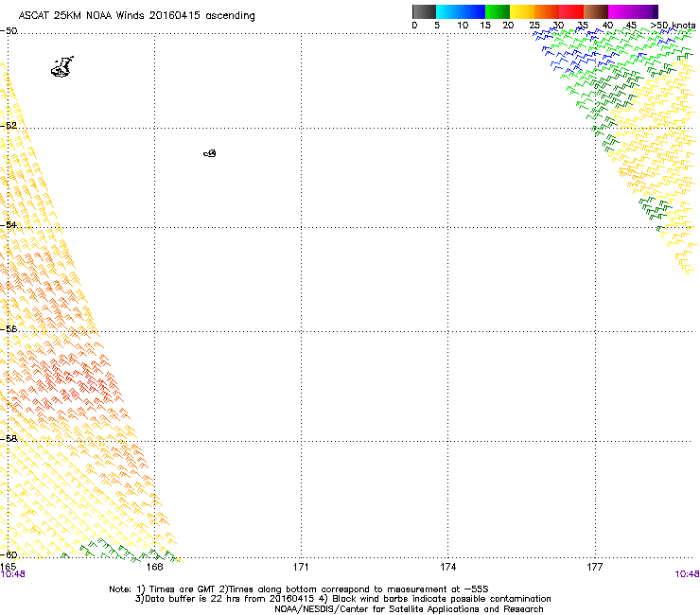Pick the red 30-35 knots color bar segment
This screenshot has height=615, width=700.
pos(571,11)
